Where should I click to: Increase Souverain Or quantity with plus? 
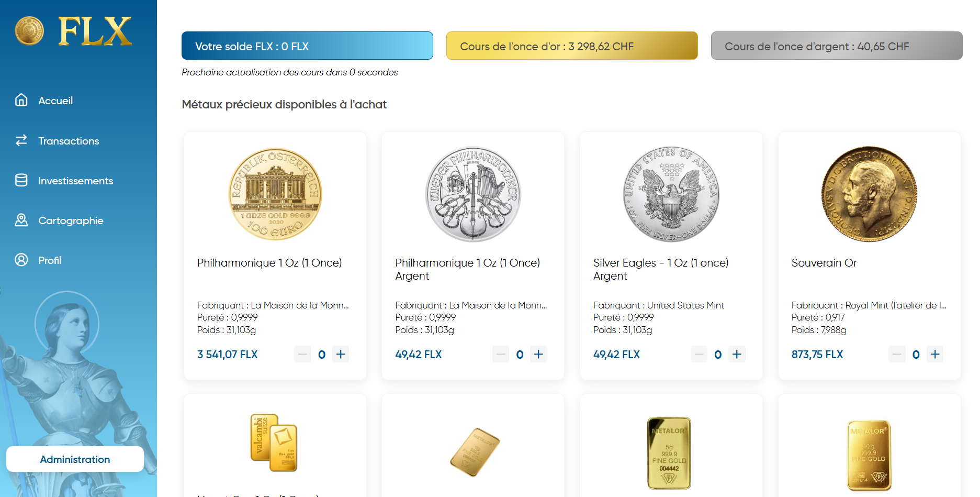935,355
